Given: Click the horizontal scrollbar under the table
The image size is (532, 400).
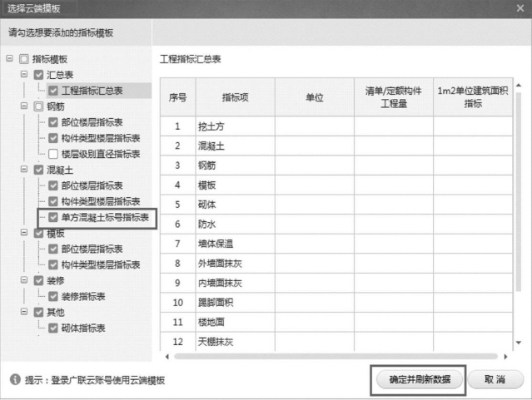Looking at the screenshot, I should pos(336,357).
